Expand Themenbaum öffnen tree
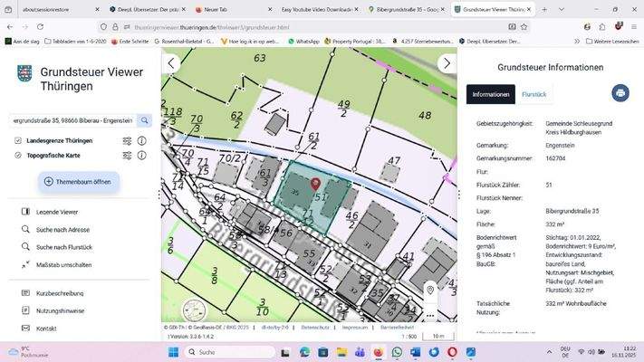This screenshot has height=362, width=644. coord(78,182)
